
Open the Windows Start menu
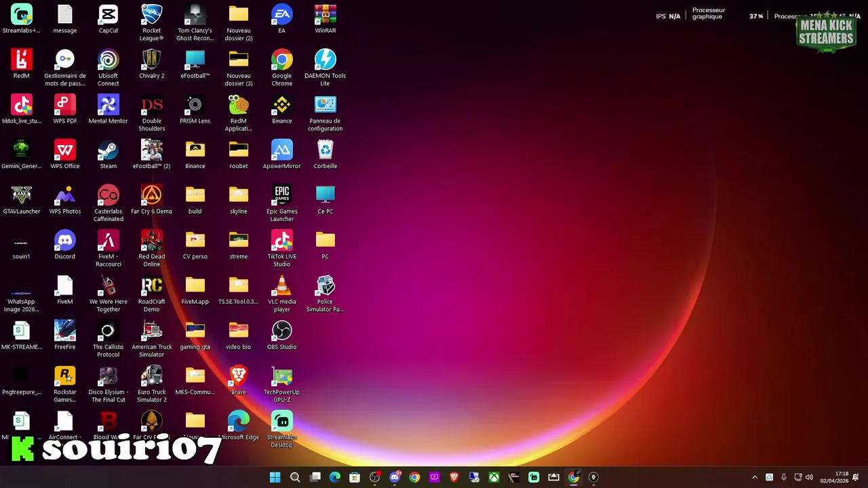coord(275,477)
